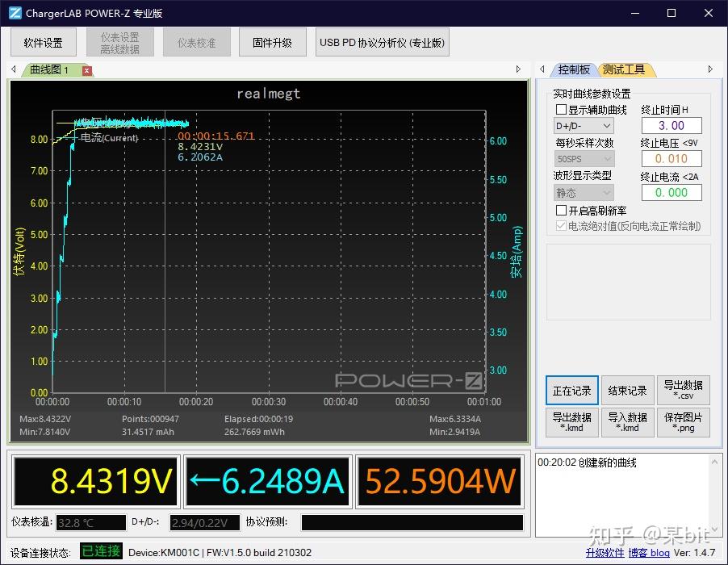Image resolution: width=728 pixels, height=565 pixels.
Task: Click the ChargerLAB POWER-Z app icon
Action: coord(15,13)
